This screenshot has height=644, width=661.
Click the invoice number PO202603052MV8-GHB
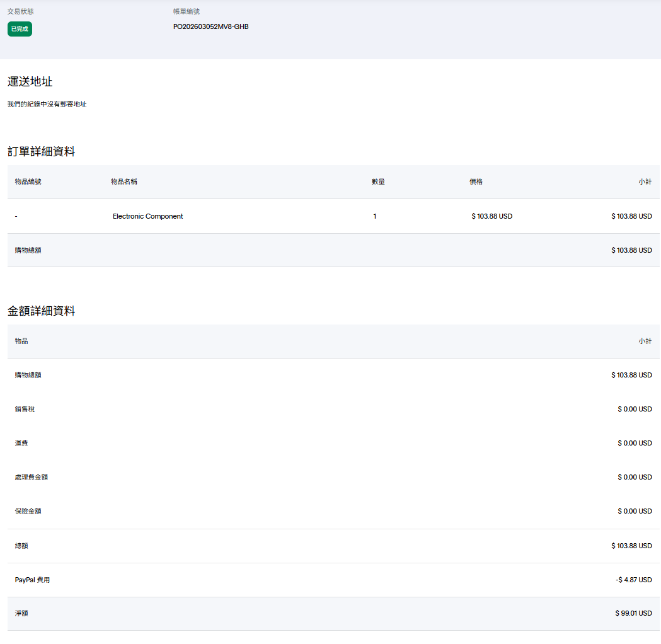(x=210, y=26)
